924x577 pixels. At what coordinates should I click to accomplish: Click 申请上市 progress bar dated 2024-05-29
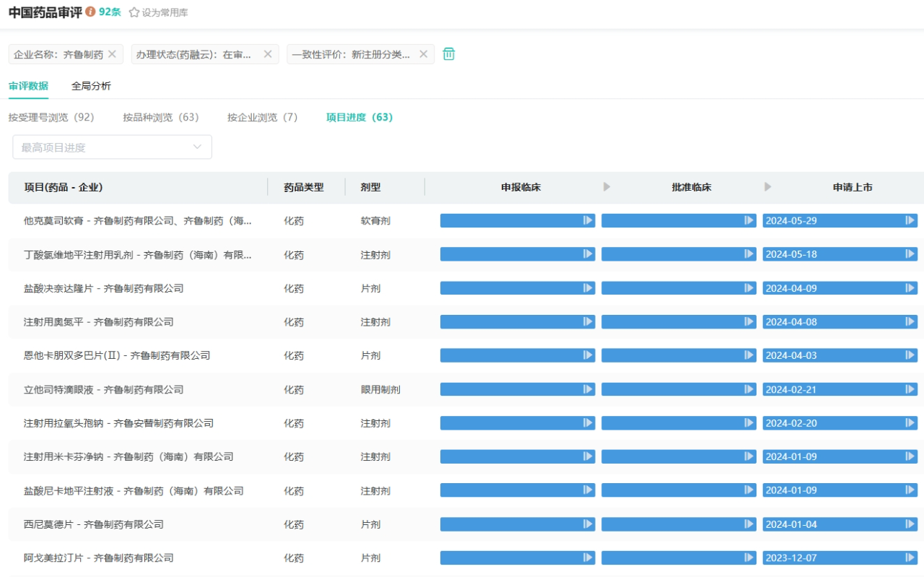839,221
